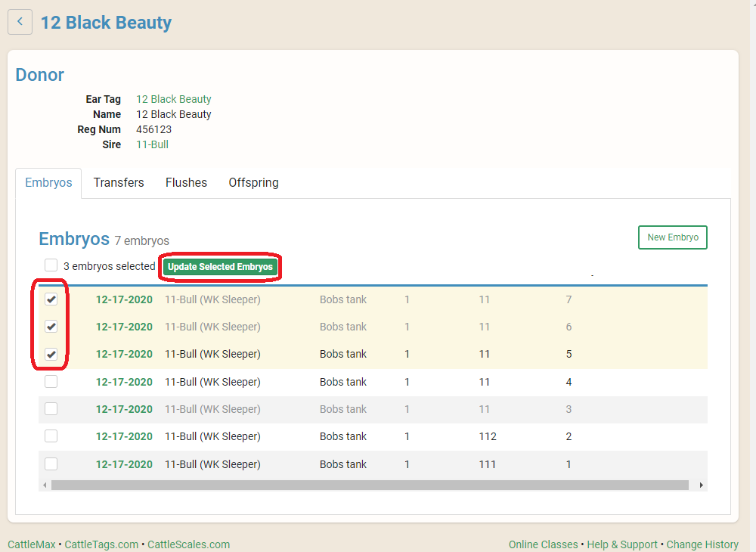Open the Online Classes footer link

(x=543, y=544)
